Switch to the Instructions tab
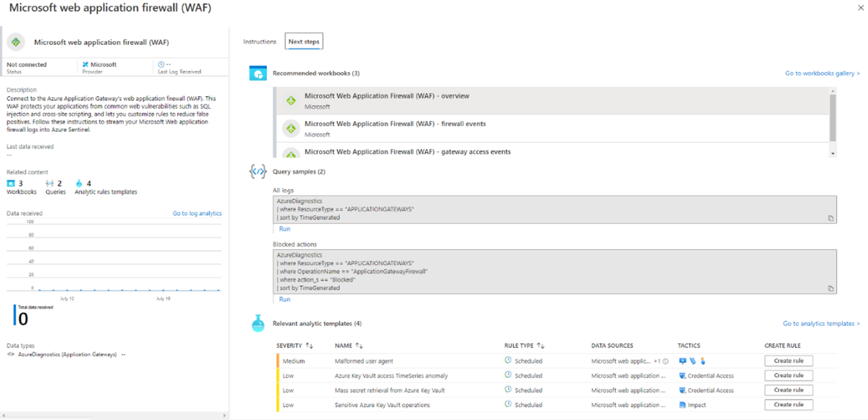 [x=260, y=41]
